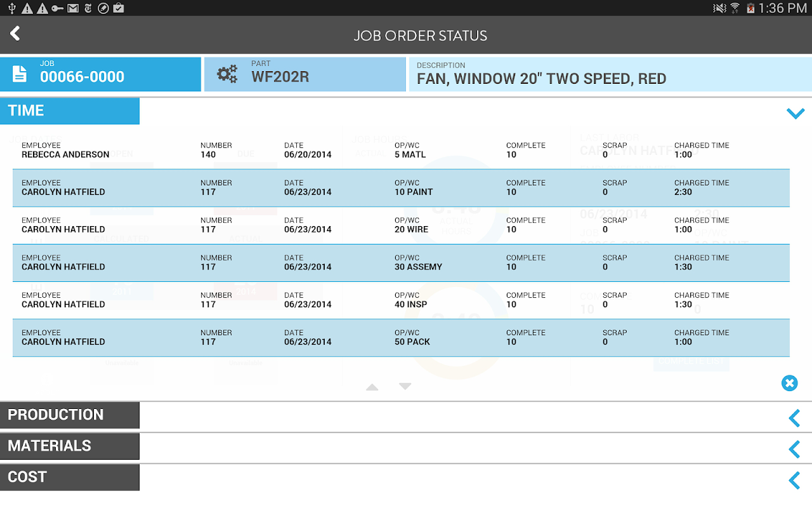The width and height of the screenshot is (812, 508).
Task: Tap the fan description field
Action: click(610, 74)
